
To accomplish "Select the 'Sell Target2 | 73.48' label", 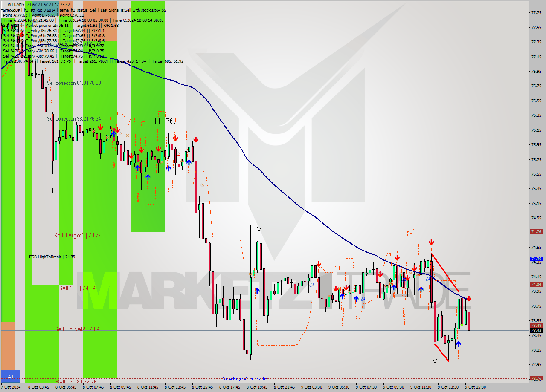I will pos(78,329).
